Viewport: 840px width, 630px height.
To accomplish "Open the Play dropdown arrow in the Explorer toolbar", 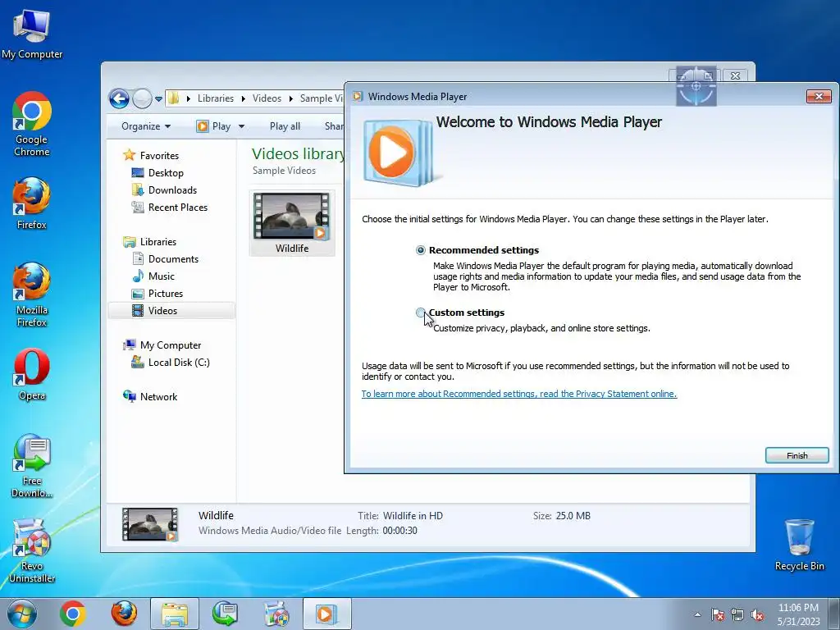I will coord(242,126).
